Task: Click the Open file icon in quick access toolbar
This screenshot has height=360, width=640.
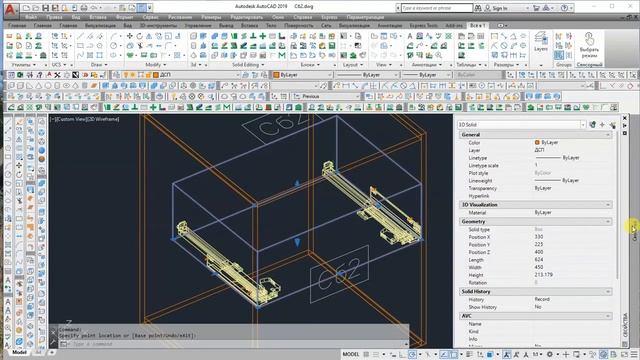Action: (x=36, y=8)
